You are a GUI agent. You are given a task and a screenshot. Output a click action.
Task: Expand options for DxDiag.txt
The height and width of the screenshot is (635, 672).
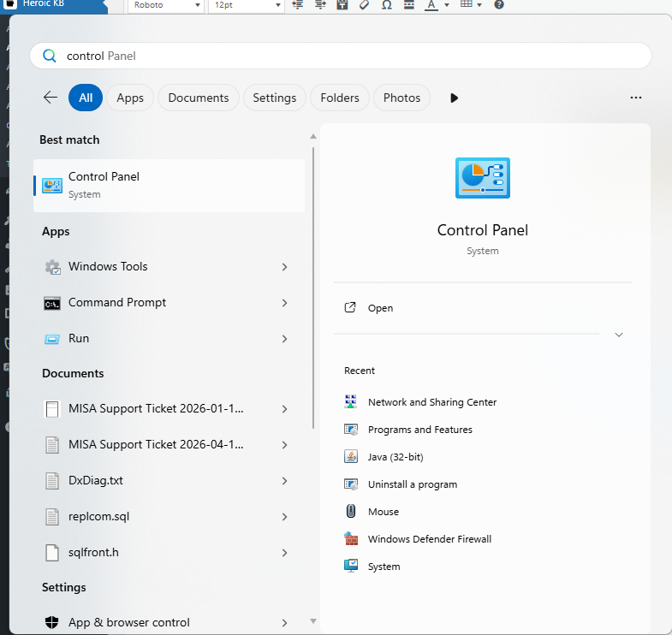pyautogui.click(x=284, y=481)
